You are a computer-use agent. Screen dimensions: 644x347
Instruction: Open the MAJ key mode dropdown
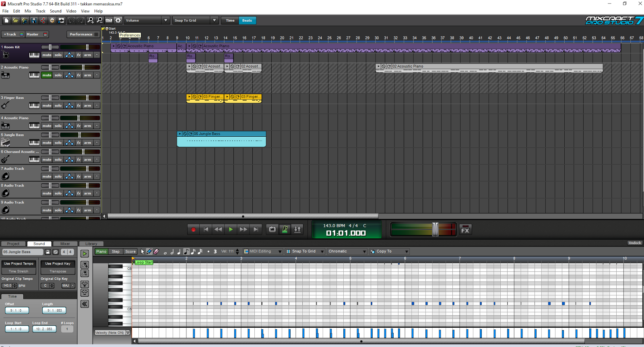68,286
